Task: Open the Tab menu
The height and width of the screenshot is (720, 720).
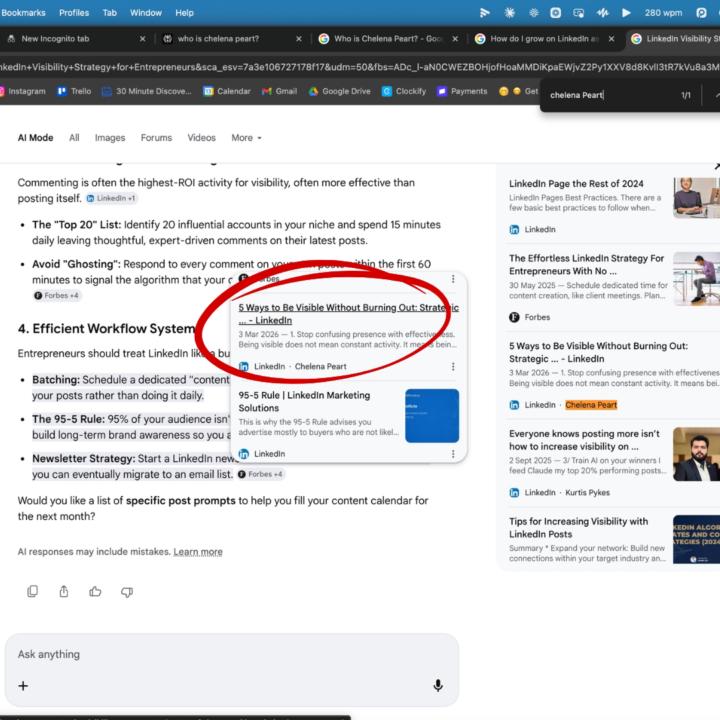Action: pos(109,13)
